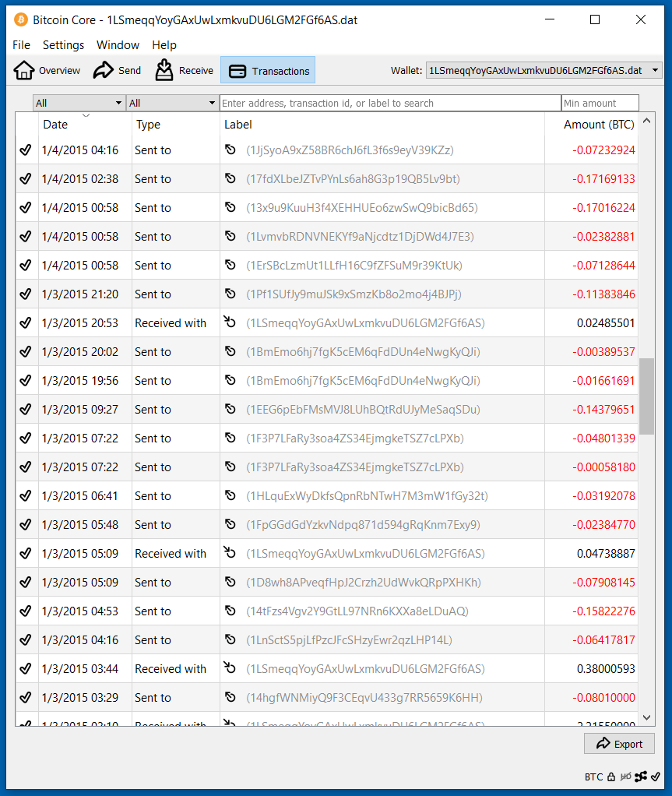The height and width of the screenshot is (796, 672).
Task: Select the date 1/3/2015 06:41
Action: click(x=79, y=496)
